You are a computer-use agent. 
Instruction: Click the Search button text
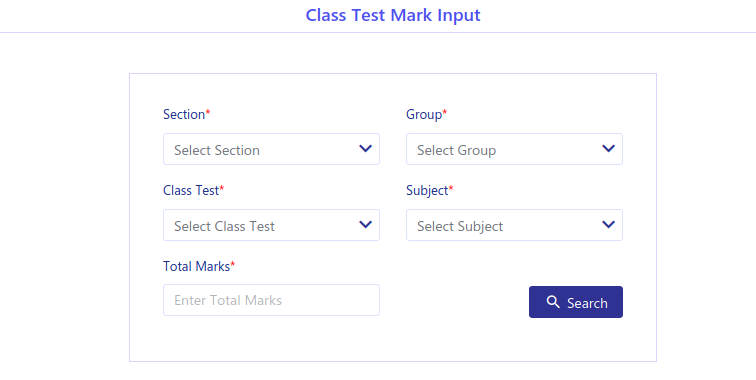tap(587, 303)
